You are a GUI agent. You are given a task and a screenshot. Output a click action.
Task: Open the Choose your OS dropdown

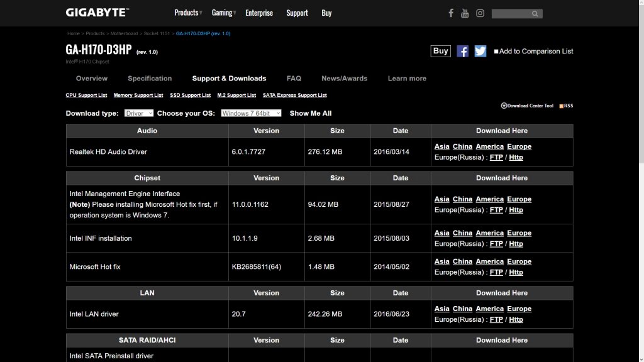(x=251, y=113)
